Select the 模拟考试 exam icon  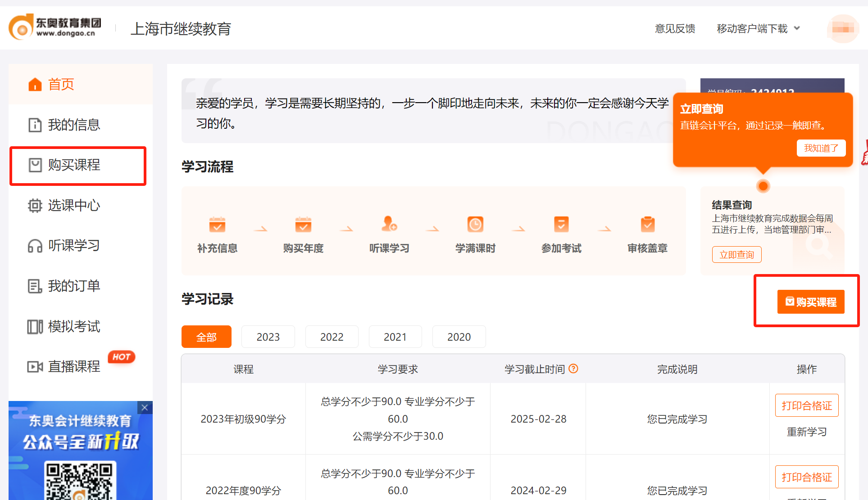35,327
